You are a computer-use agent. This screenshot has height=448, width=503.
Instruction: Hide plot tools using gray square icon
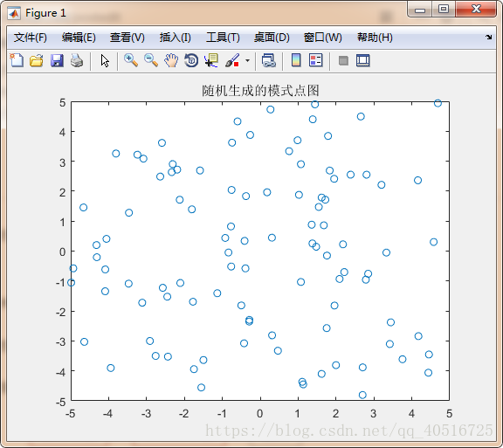click(x=343, y=60)
